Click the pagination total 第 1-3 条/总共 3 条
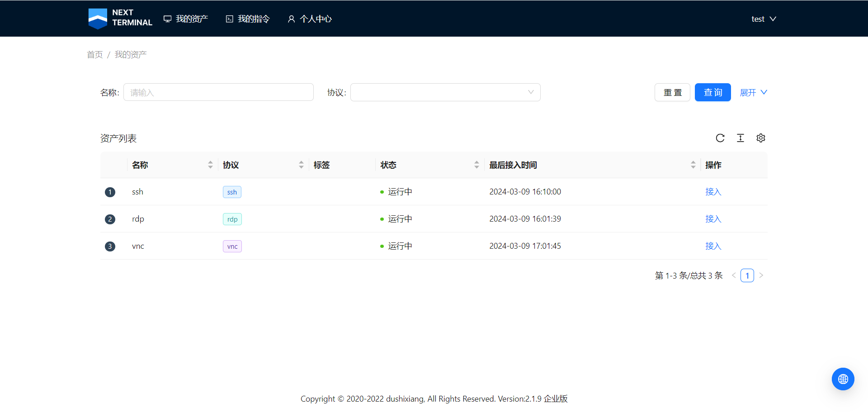The height and width of the screenshot is (417, 868). coord(689,275)
